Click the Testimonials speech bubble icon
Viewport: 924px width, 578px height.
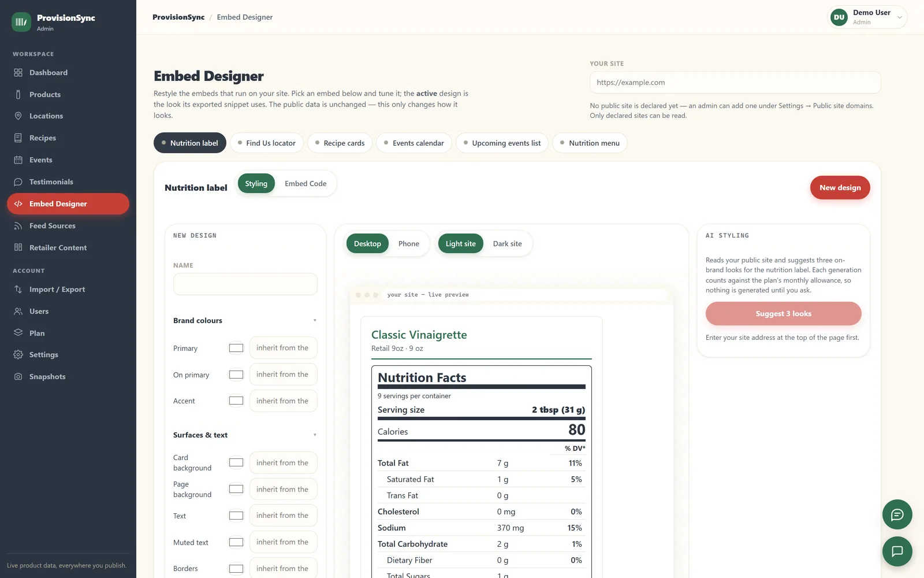click(18, 182)
